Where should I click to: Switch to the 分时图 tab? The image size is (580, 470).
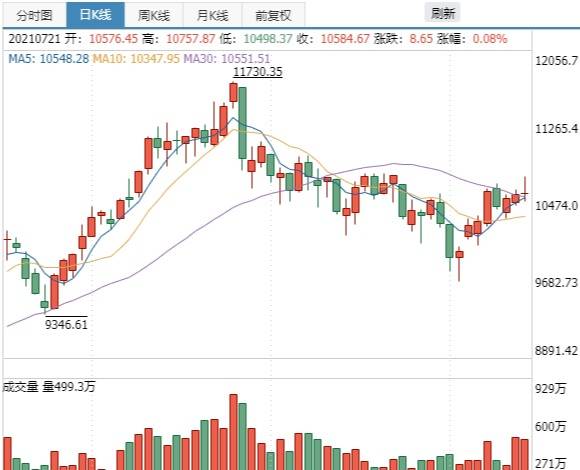pyautogui.click(x=35, y=15)
